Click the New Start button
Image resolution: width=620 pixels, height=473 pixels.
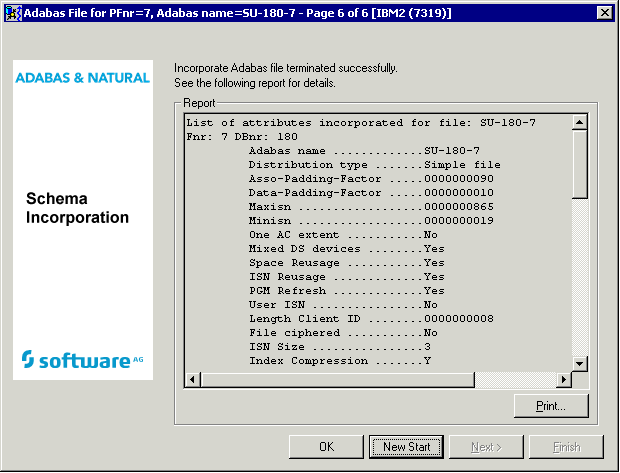coord(406,446)
